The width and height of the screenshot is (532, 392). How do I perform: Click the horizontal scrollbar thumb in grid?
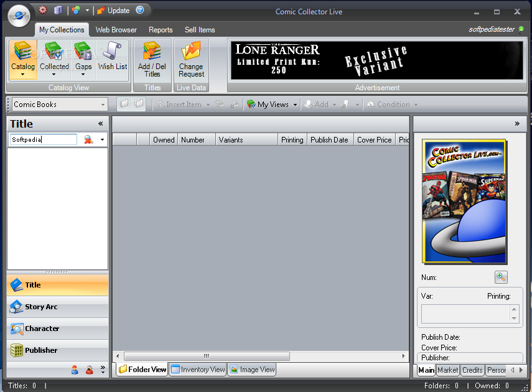tap(207, 356)
